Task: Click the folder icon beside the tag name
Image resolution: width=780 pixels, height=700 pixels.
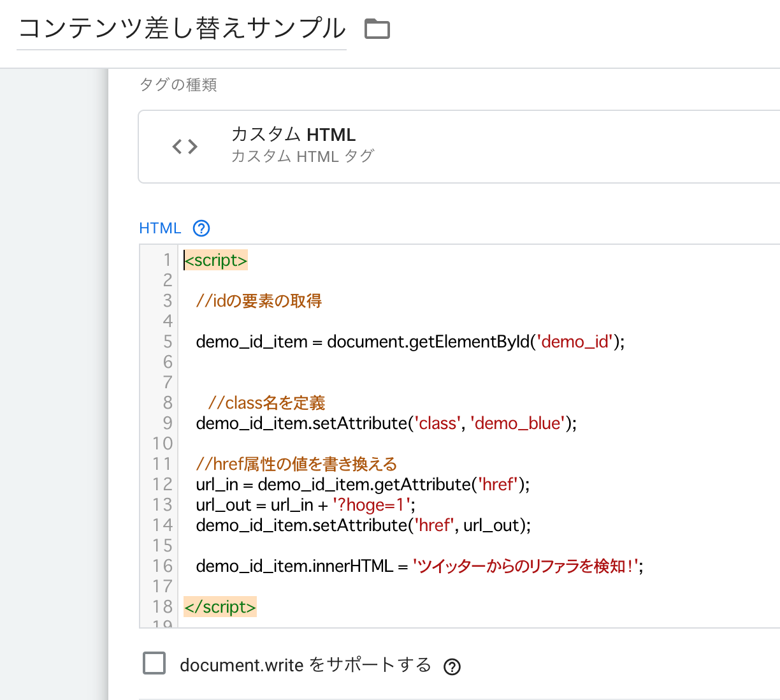Action: point(377,29)
